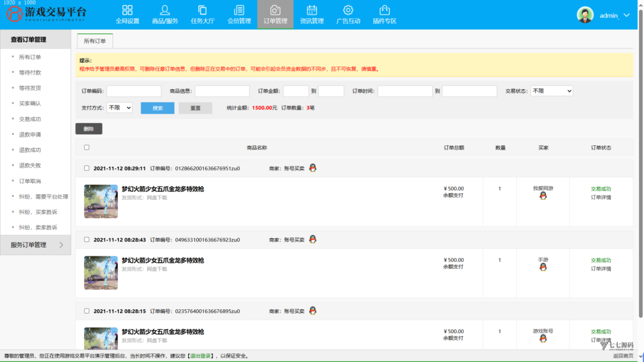
Task: Open the 交易状态 dropdown
Action: 552,91
